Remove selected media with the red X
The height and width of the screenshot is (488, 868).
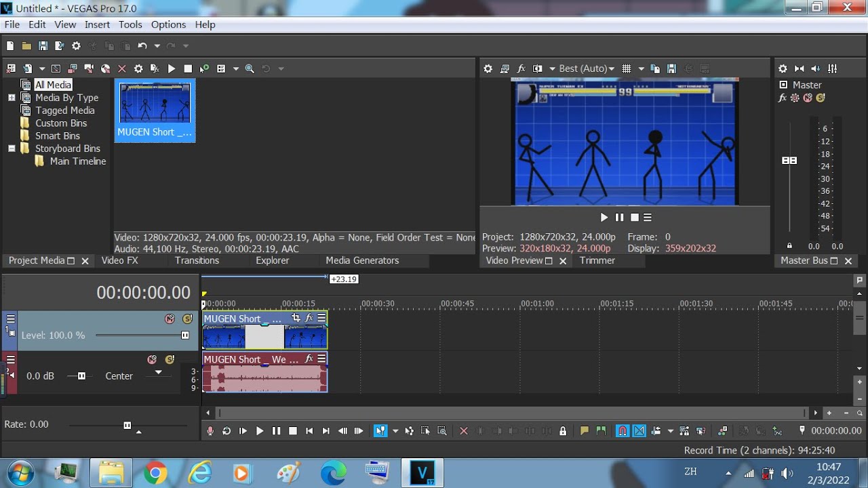click(122, 68)
